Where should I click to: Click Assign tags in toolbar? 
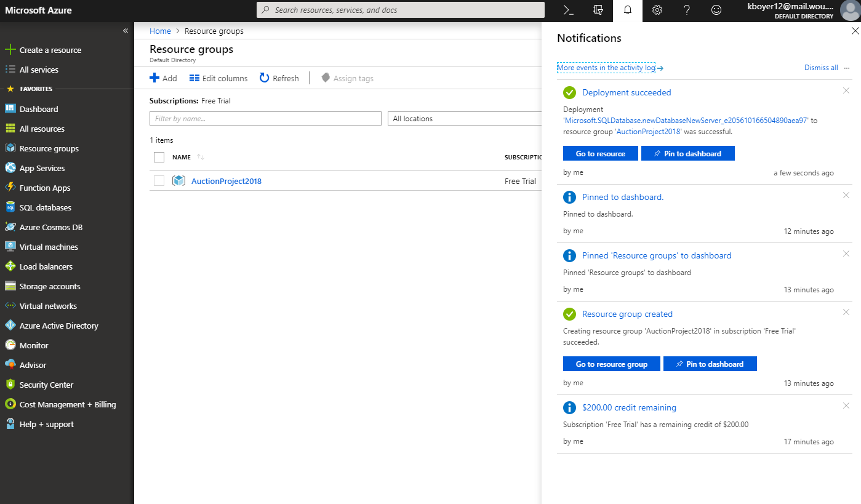tap(348, 78)
